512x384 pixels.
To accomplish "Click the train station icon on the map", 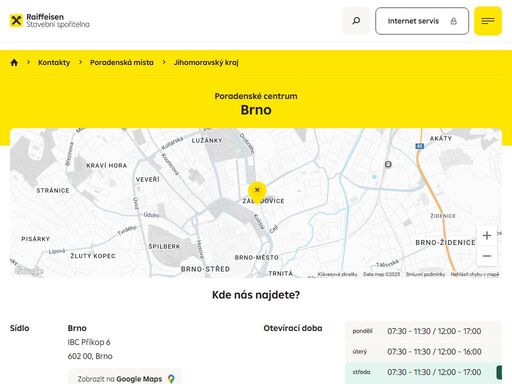I will (x=388, y=164).
